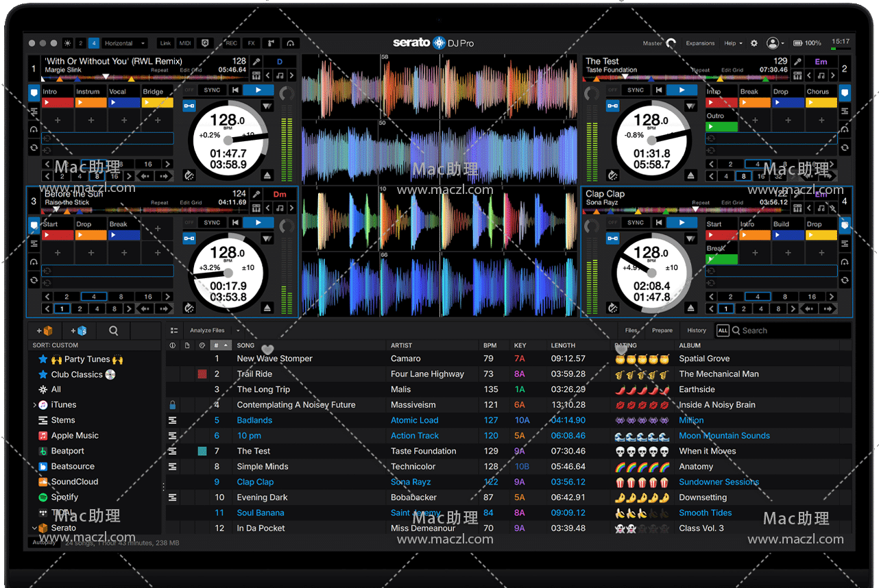Screen dimensions: 879x588
Task: Expand the iTunes library tree item
Action: (35, 405)
